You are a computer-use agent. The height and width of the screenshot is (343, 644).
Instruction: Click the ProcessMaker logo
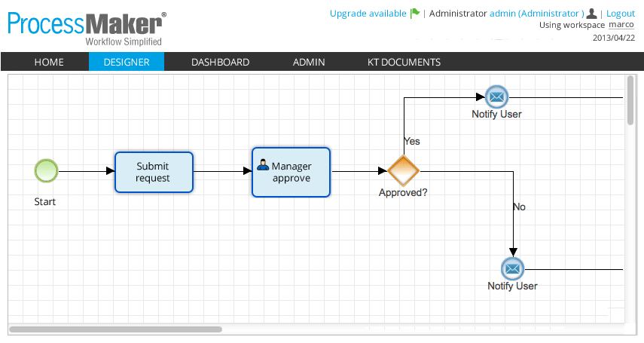[87, 28]
